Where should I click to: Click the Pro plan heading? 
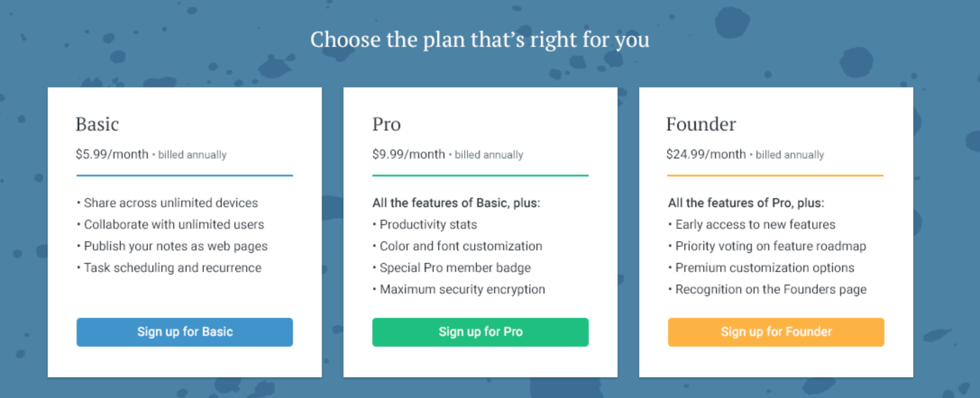coord(386,124)
